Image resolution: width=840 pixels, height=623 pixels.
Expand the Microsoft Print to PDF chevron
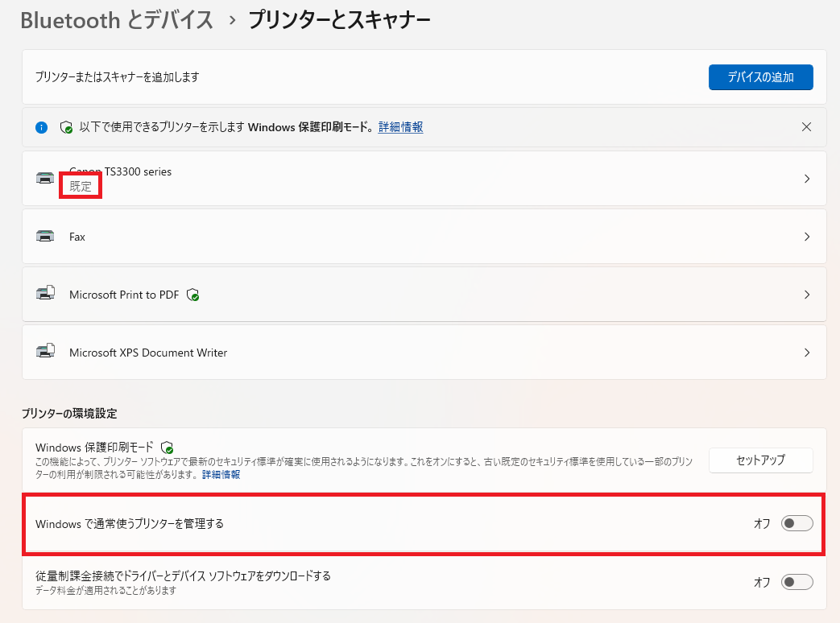click(807, 295)
